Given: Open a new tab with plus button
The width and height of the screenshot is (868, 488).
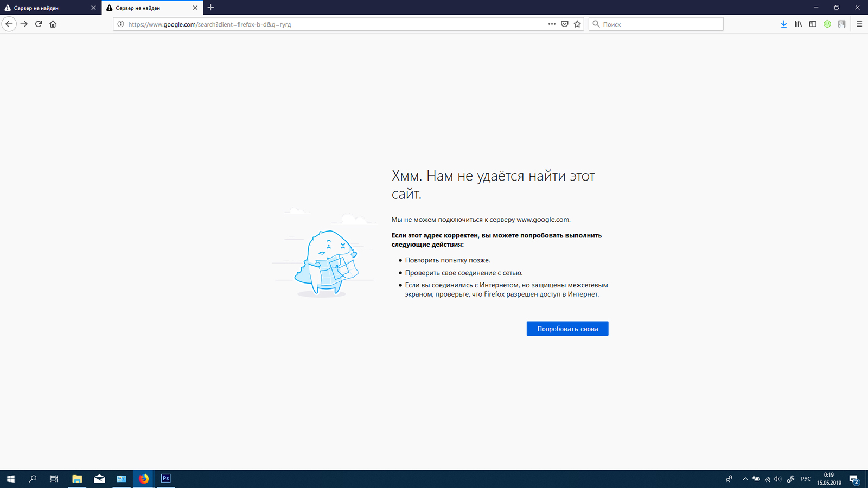Looking at the screenshot, I should (210, 8).
